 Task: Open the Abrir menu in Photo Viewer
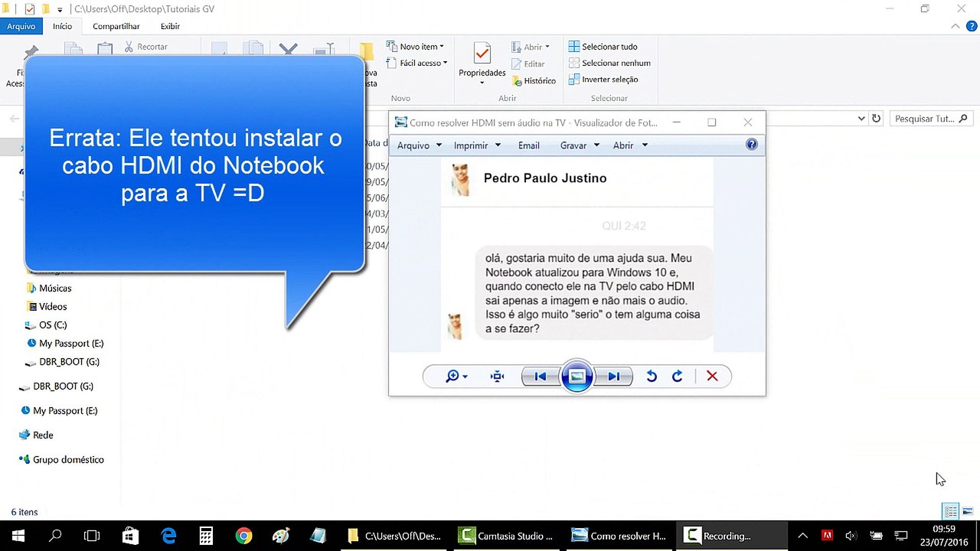click(x=630, y=145)
